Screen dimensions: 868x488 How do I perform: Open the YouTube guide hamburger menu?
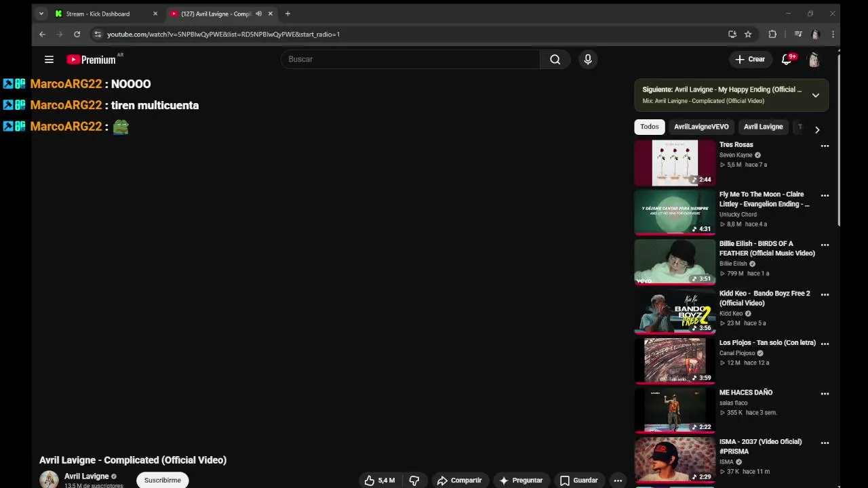49,60
